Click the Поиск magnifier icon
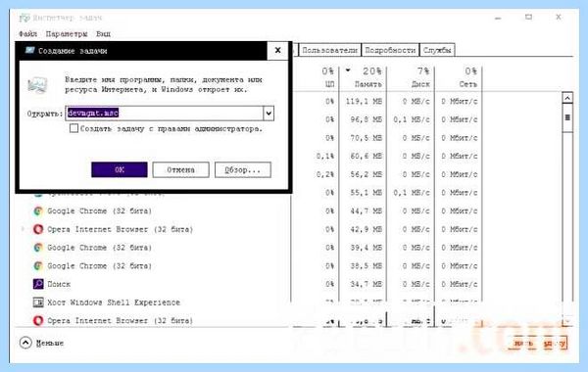This screenshot has height=372, width=588. click(x=38, y=284)
